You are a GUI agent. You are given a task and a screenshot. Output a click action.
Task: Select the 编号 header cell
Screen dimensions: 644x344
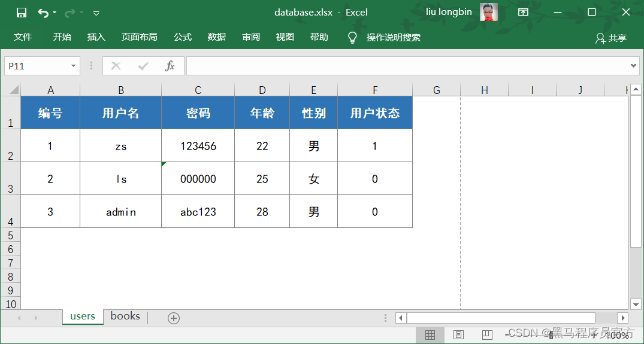(50, 112)
